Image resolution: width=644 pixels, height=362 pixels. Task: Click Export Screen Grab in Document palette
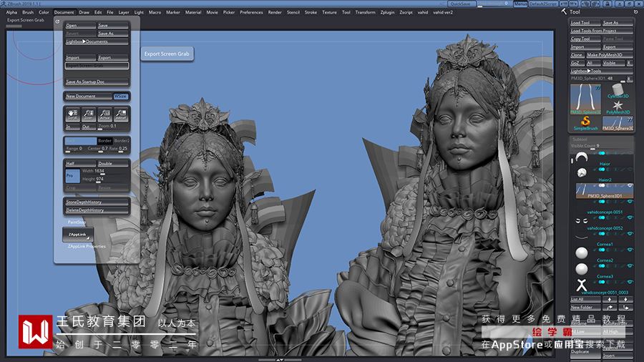(97, 66)
